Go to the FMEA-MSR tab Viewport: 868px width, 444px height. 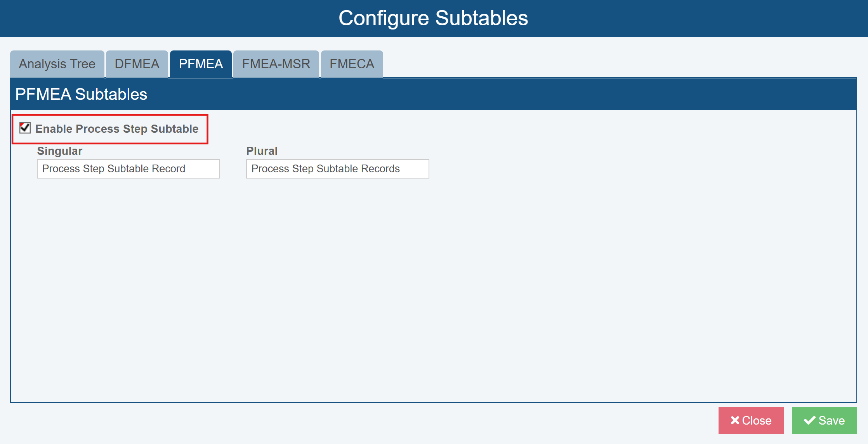pos(276,64)
